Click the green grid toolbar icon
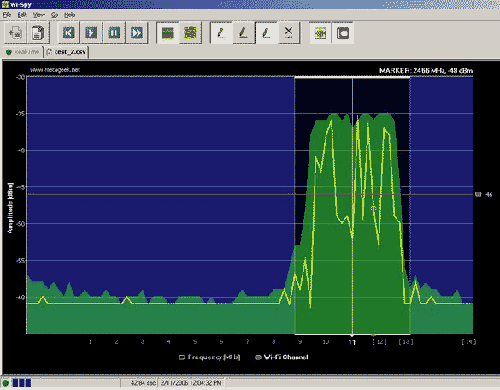The width and height of the screenshot is (500, 390). [320, 33]
